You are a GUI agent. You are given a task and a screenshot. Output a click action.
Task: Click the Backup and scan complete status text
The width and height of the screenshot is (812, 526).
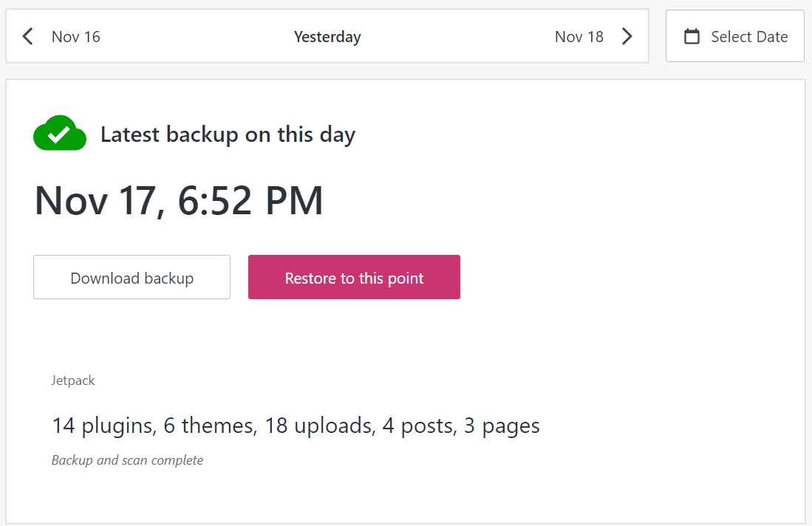[126, 460]
